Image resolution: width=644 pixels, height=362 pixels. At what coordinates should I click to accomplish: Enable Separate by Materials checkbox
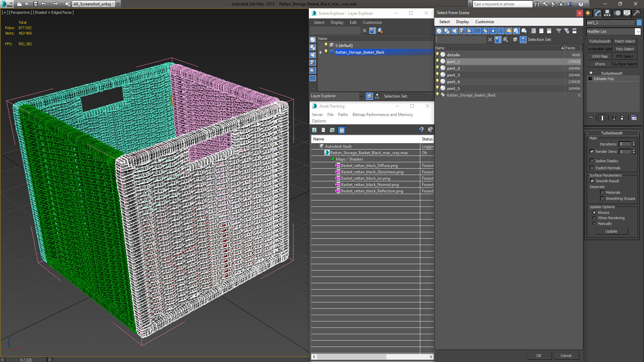[x=602, y=192]
